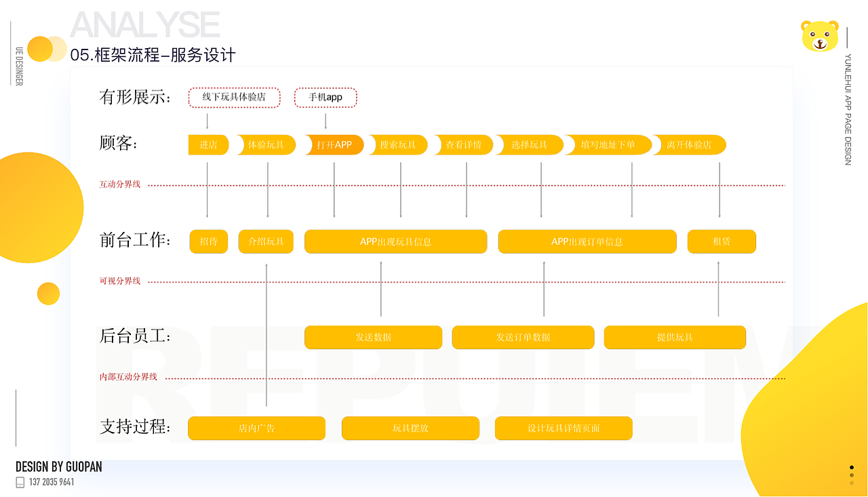Toggle the dashed 手机app box
The image size is (868, 497).
point(325,97)
